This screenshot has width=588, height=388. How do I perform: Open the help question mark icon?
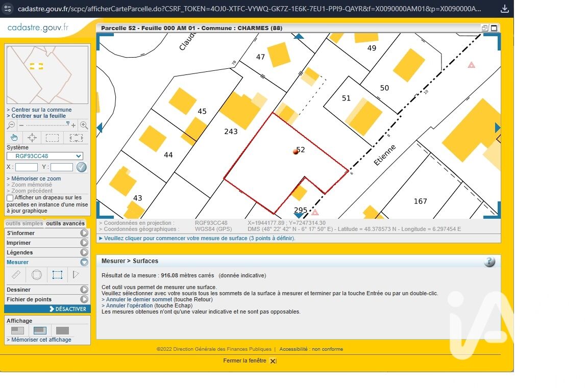coord(489,262)
